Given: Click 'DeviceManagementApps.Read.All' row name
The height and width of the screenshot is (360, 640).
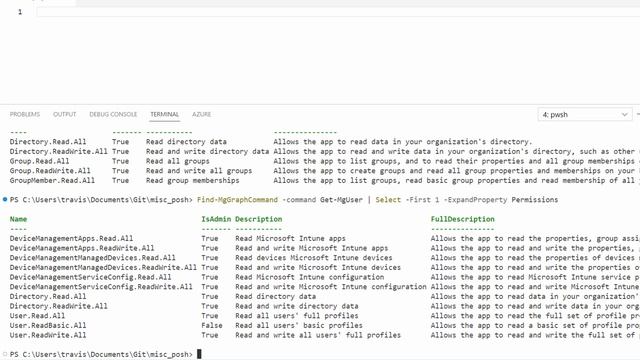Looking at the screenshot, I should click(x=71, y=238).
